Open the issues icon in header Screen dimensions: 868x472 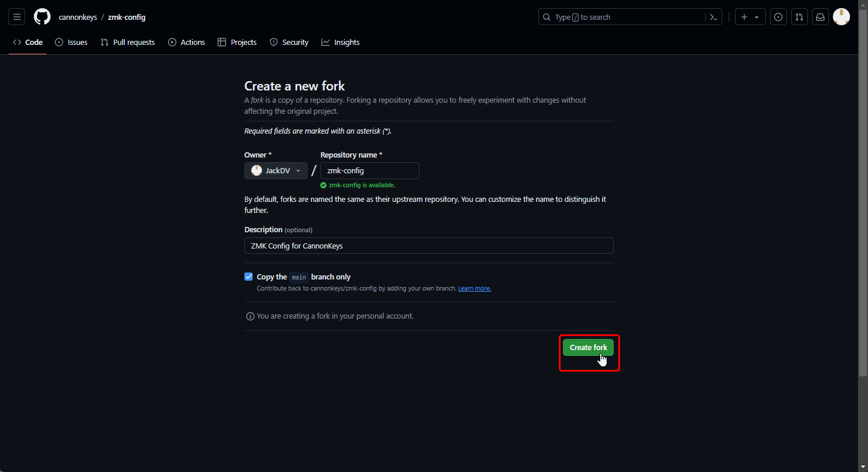(x=778, y=17)
